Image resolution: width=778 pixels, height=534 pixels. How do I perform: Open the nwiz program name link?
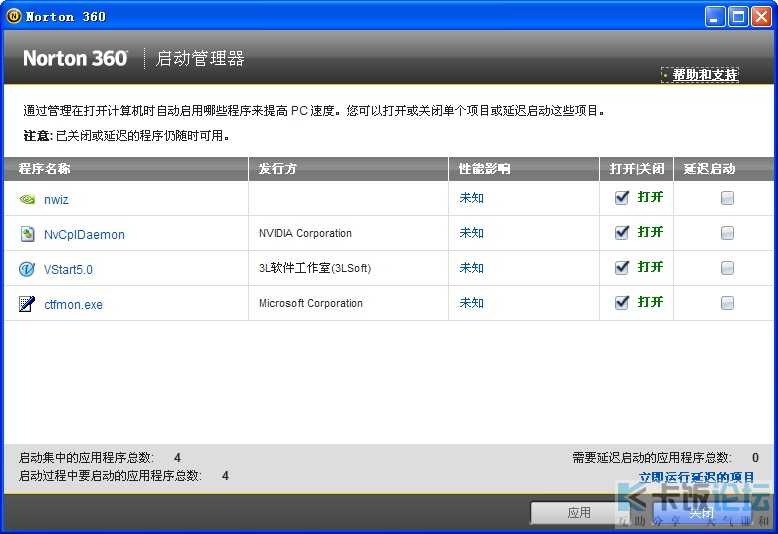[56, 200]
